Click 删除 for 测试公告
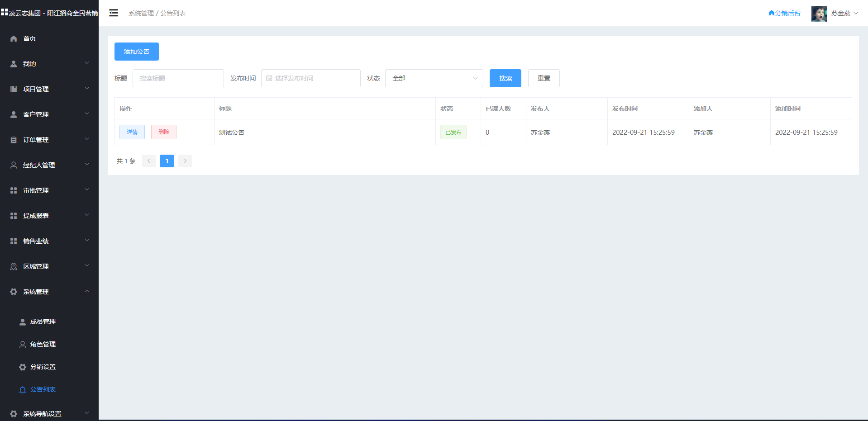 click(164, 132)
